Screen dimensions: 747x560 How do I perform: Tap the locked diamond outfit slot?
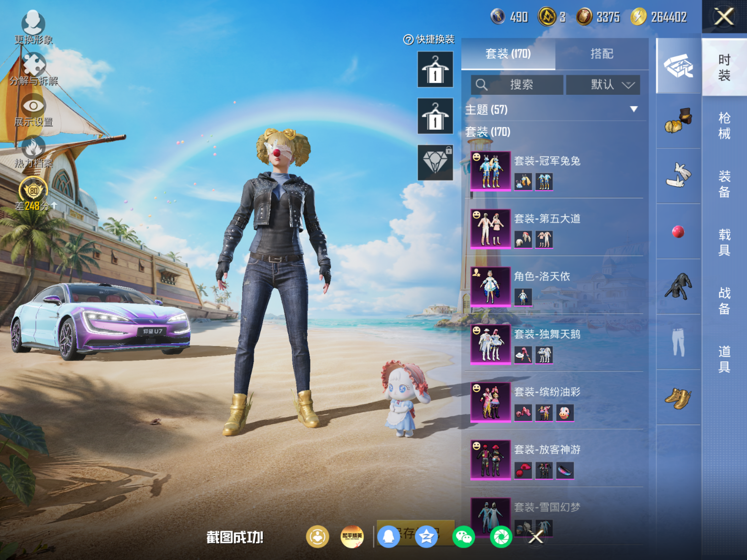[x=435, y=163]
